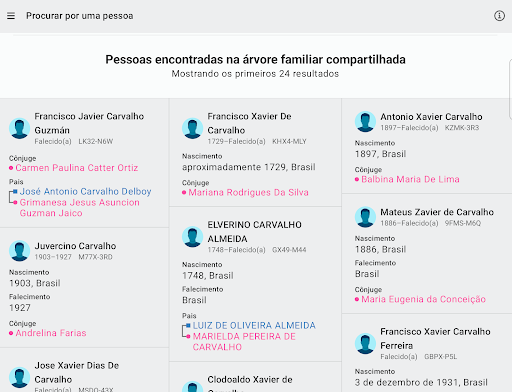Open father LUIZ DE OLIVEIRA ALMEIDA
512x392 pixels.
click(x=254, y=325)
